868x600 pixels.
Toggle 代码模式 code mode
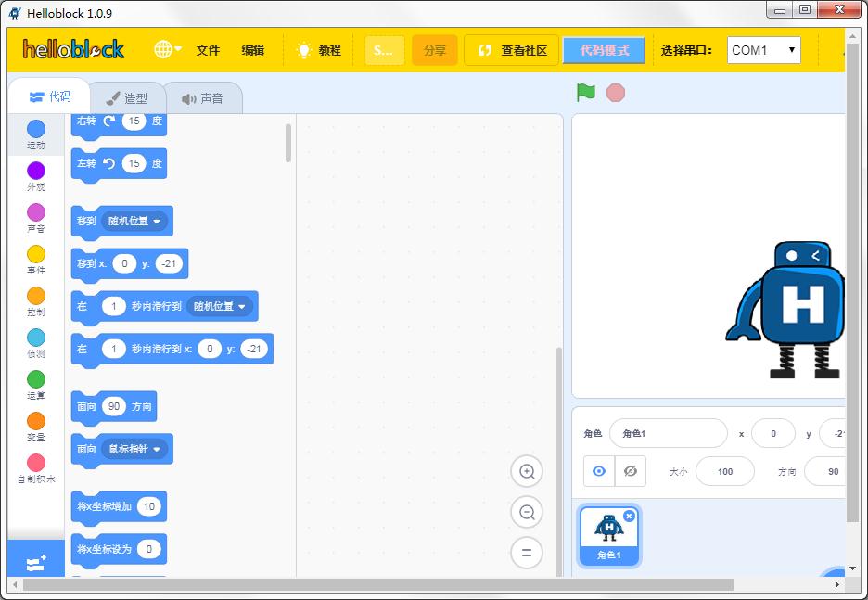604,50
